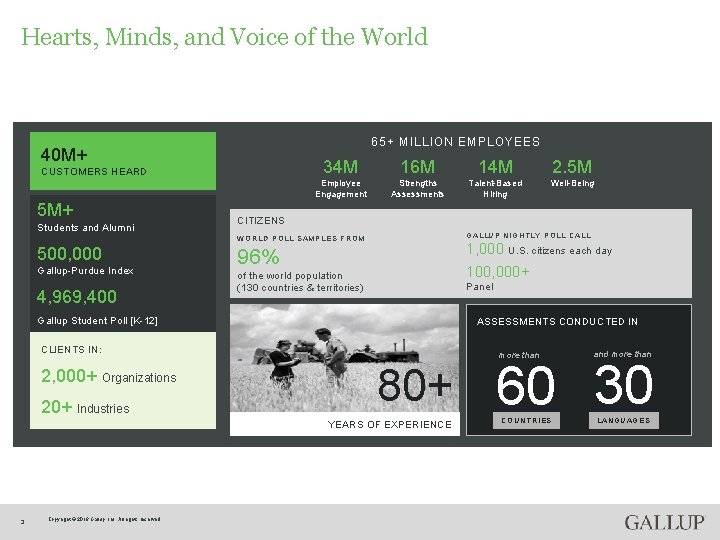Click 'and more than' text above 30
This screenshot has width=720, height=540.
[622, 354]
